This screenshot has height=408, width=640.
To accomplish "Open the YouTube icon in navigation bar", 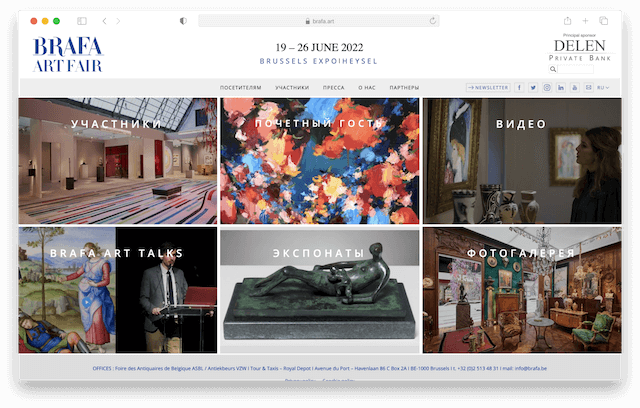I will (x=575, y=88).
